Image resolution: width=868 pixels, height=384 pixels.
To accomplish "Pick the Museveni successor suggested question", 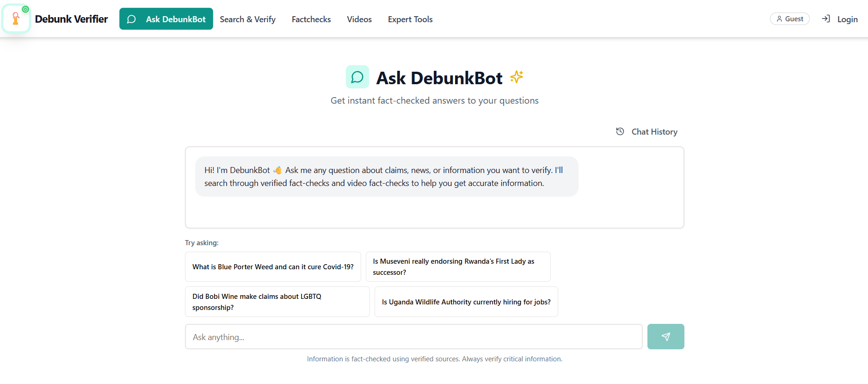I will [x=458, y=267].
